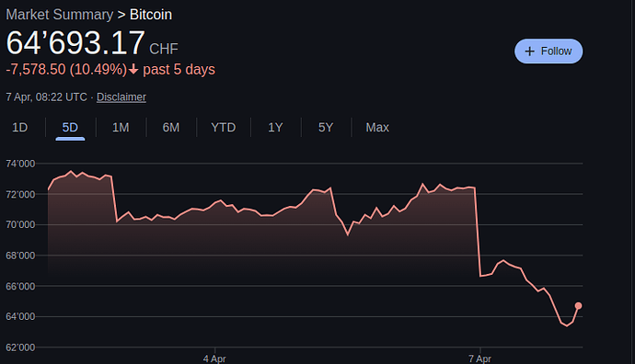635x364 pixels.
Task: Click the sharp drop line on 7 Apr
Action: 478,232
